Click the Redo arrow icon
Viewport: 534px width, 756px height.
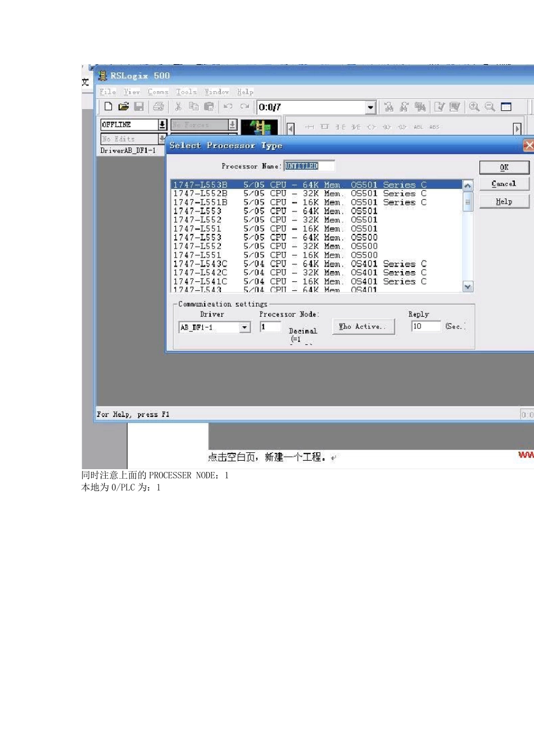pos(245,106)
